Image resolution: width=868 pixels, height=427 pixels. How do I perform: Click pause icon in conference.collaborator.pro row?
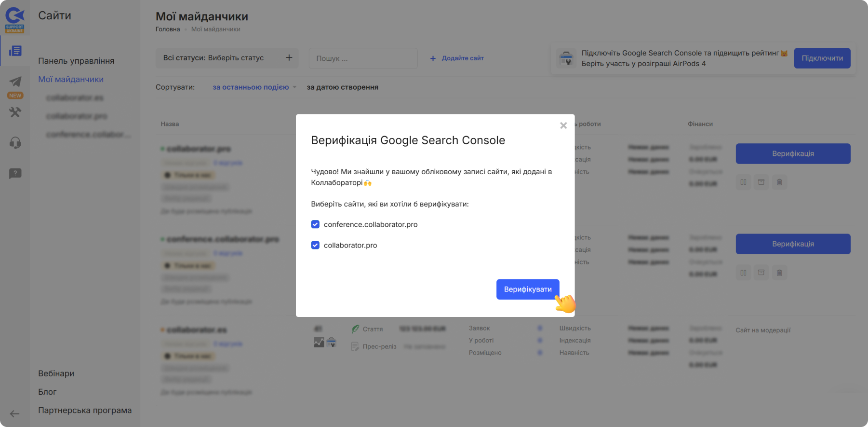(x=743, y=273)
